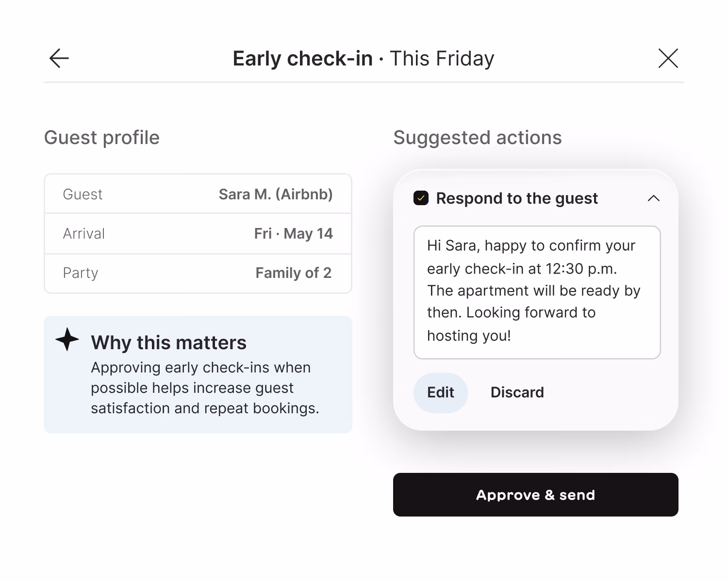
Task: Select the Guest row in profile table
Action: pyautogui.click(x=198, y=194)
